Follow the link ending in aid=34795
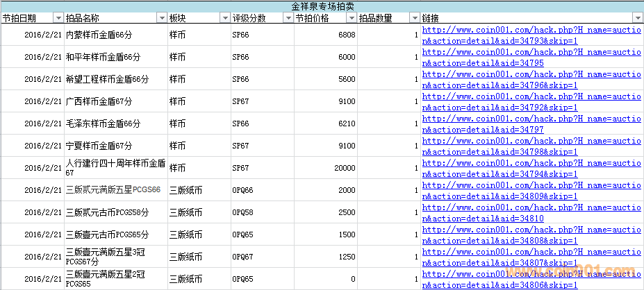644x290 pixels. [x=531, y=58]
